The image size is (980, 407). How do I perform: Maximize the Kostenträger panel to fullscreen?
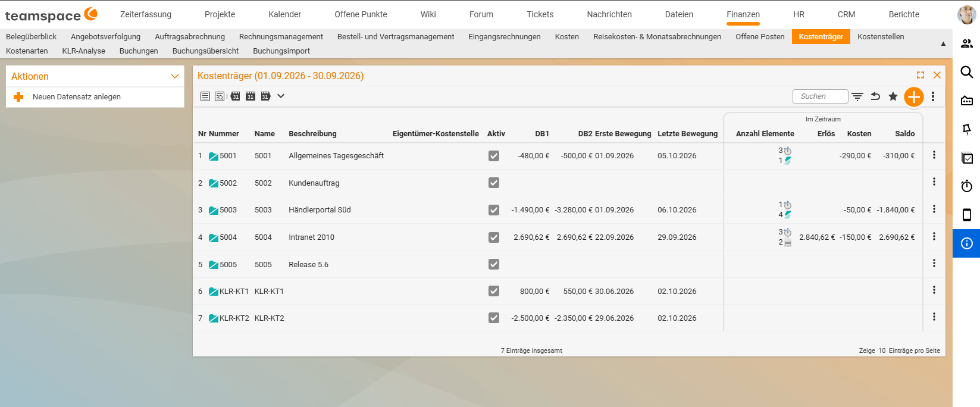pyautogui.click(x=920, y=75)
